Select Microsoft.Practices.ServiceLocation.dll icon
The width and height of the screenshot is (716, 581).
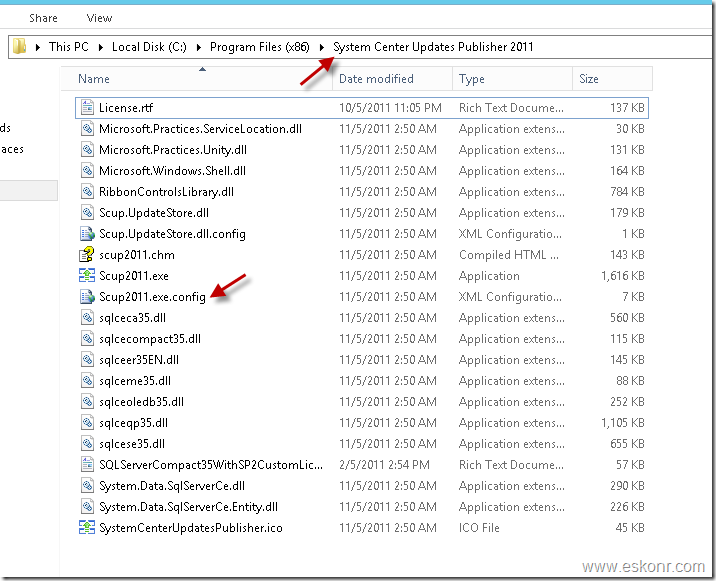point(87,128)
